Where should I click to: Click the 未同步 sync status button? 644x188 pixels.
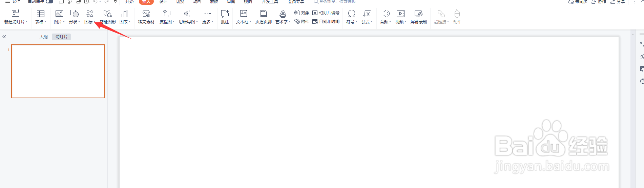[578, 2]
